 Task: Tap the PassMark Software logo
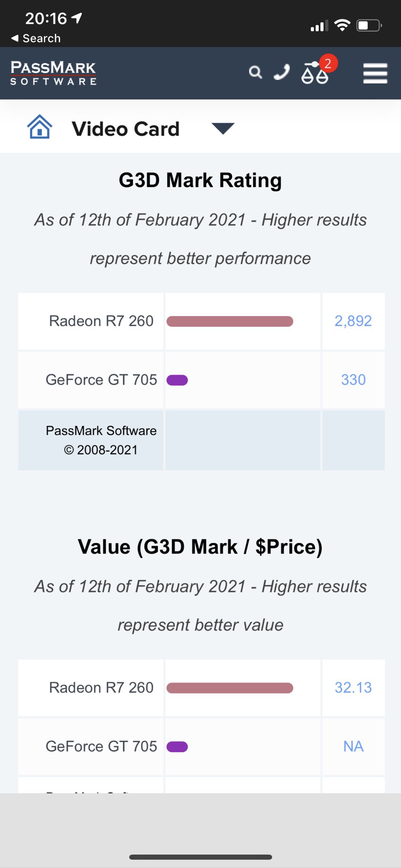click(x=53, y=73)
